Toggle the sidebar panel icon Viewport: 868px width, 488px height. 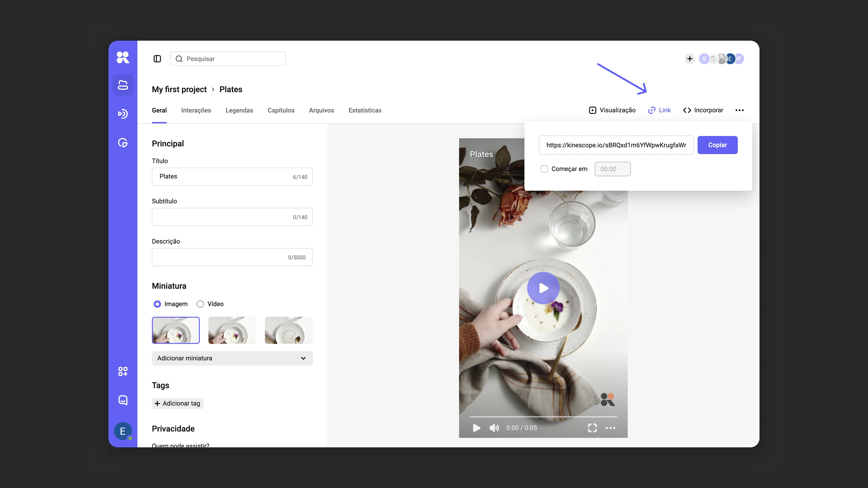(157, 59)
